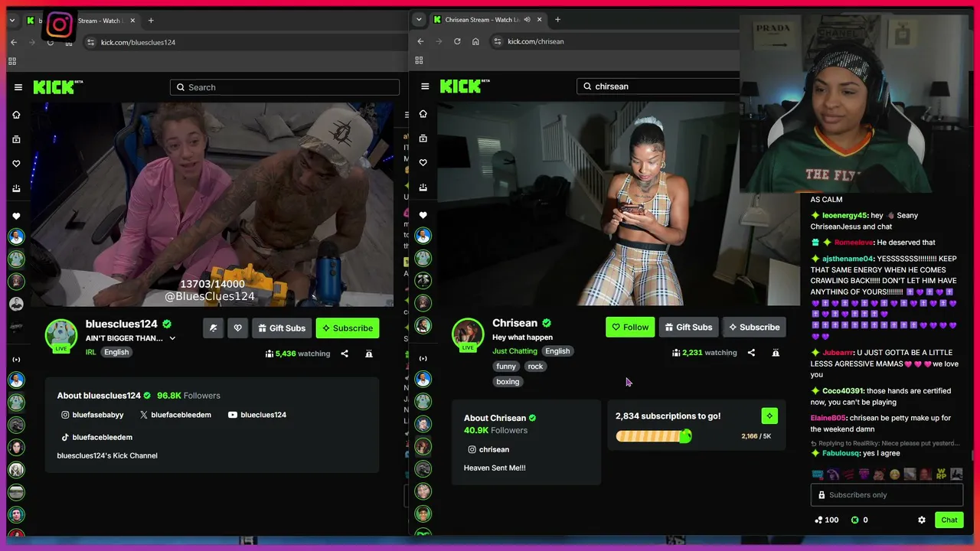Click Instagram icon bluefasebabyy link
Image resolution: width=980 pixels, height=551 pixels.
point(93,415)
